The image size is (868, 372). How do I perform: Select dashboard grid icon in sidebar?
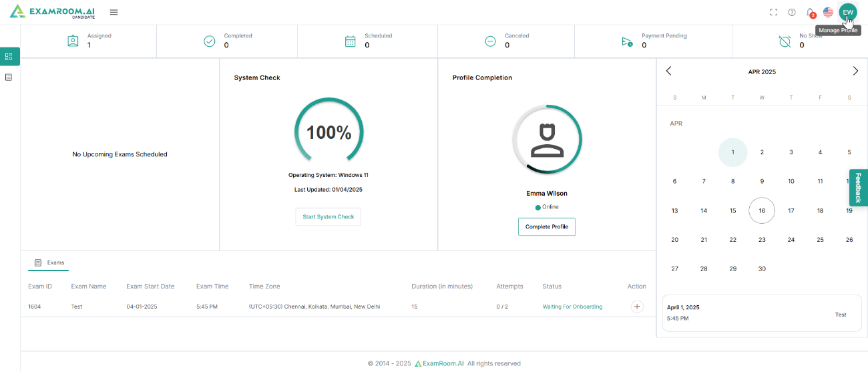pos(9,57)
